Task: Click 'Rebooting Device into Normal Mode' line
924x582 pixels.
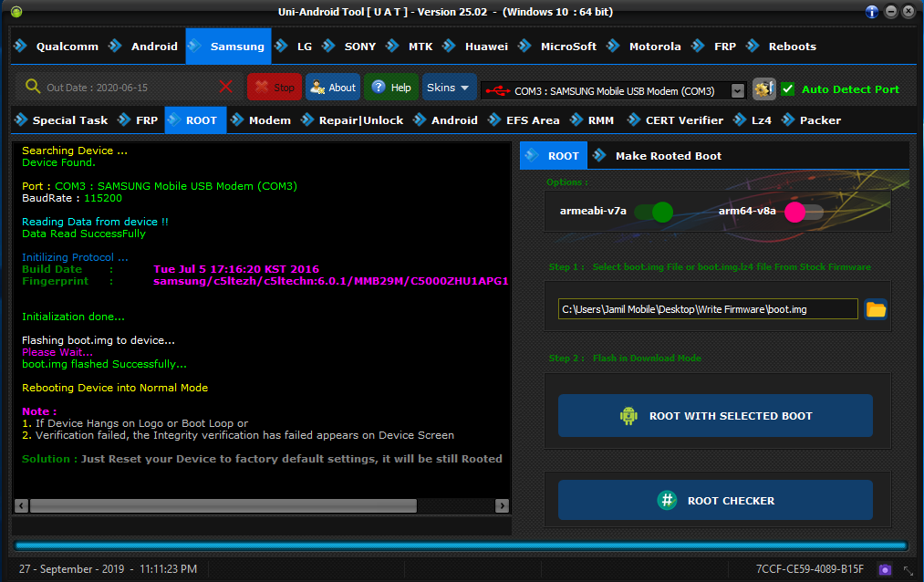Action: point(115,388)
